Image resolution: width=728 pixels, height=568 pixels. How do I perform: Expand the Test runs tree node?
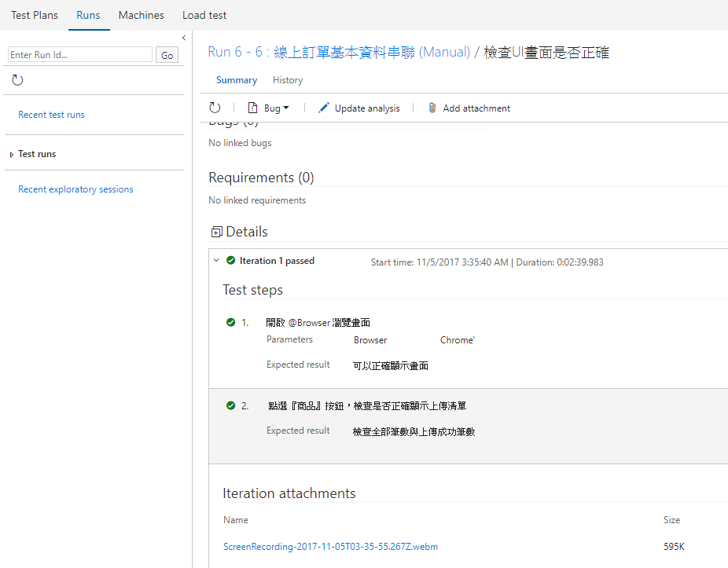coord(11,155)
